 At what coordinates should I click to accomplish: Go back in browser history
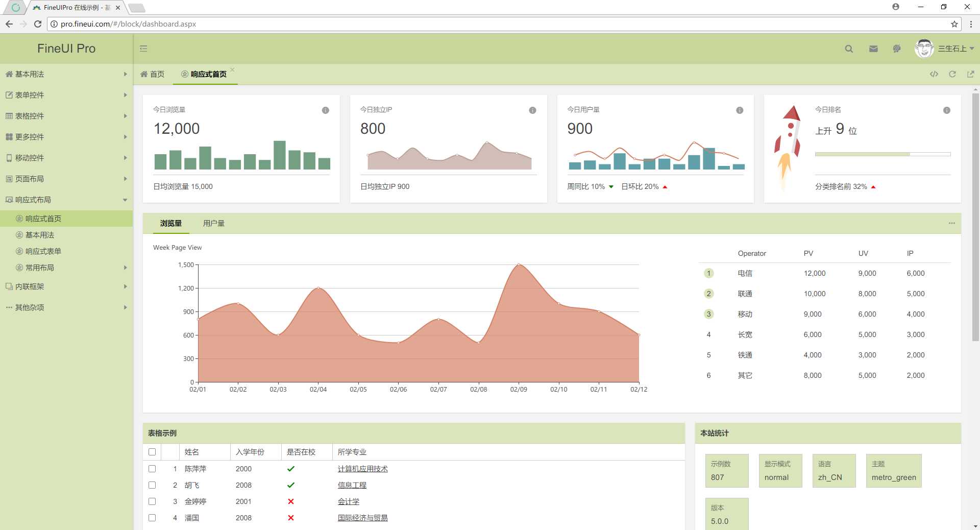click(x=9, y=24)
